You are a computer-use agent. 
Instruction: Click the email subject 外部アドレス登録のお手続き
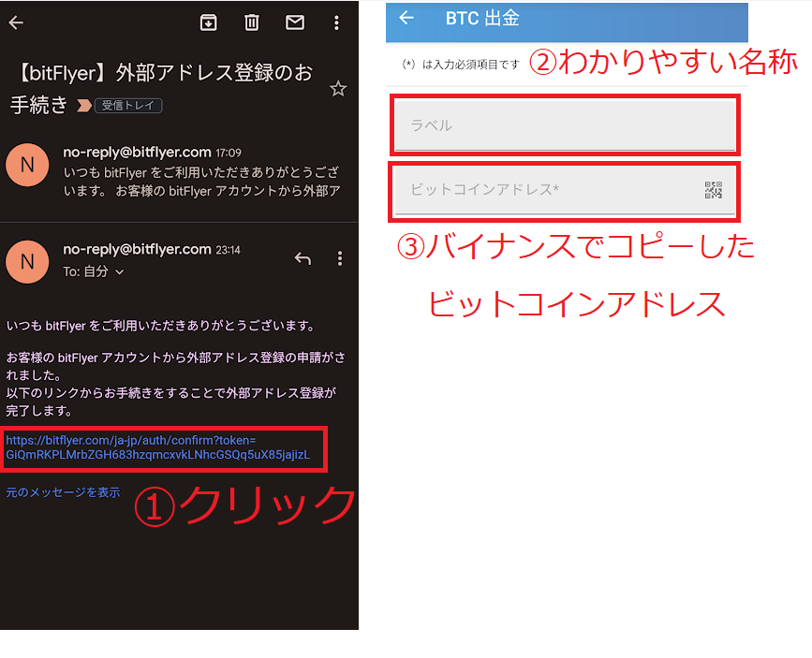[x=162, y=88]
